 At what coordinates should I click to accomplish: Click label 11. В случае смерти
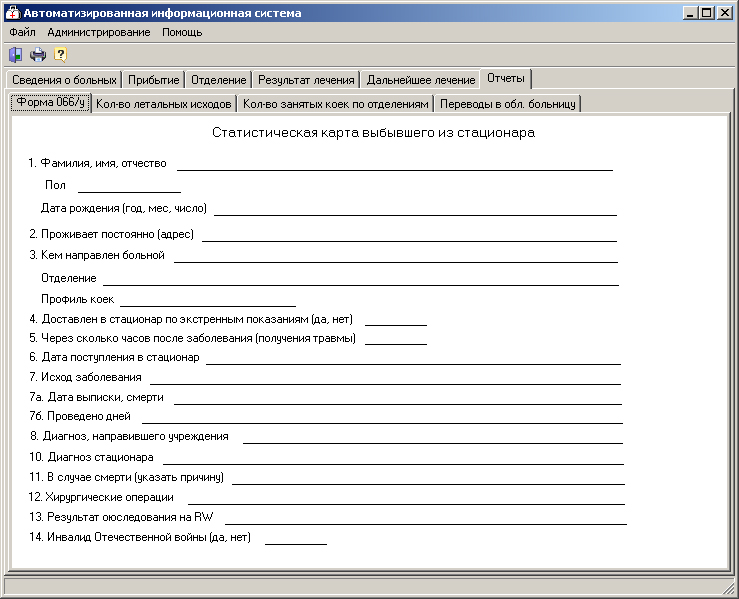(x=126, y=477)
